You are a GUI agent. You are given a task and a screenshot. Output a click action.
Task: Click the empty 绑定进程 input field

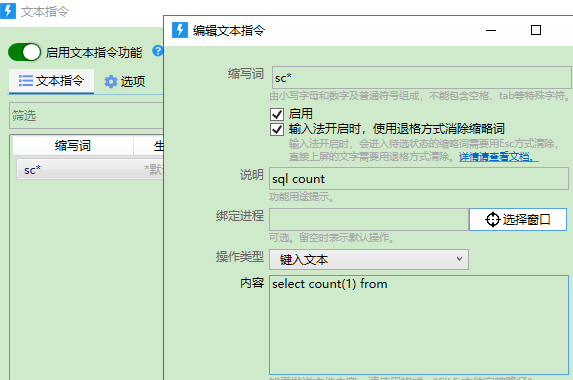369,220
